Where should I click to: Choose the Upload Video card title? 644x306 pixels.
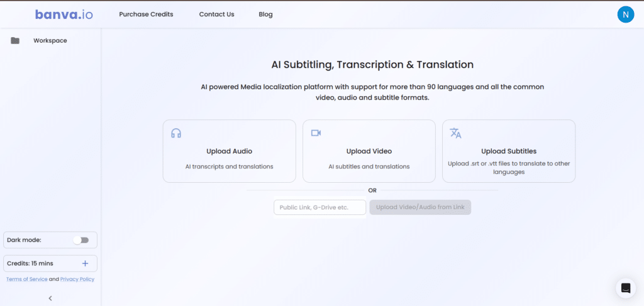coord(369,151)
